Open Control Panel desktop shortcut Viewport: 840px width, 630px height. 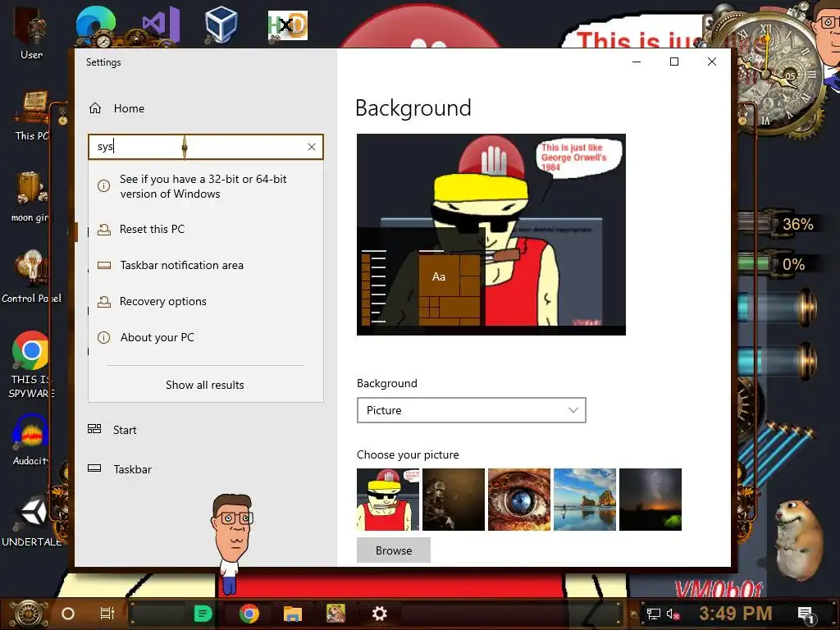point(32,277)
